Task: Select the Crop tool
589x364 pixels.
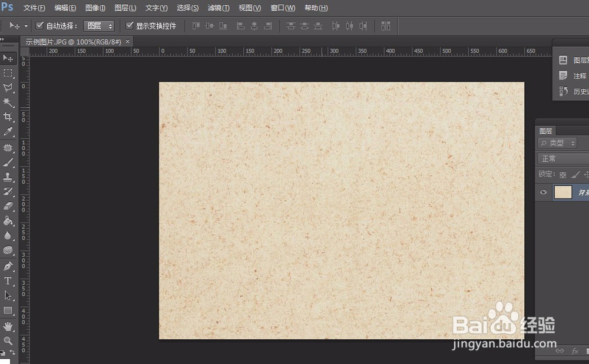Action: coord(8,117)
